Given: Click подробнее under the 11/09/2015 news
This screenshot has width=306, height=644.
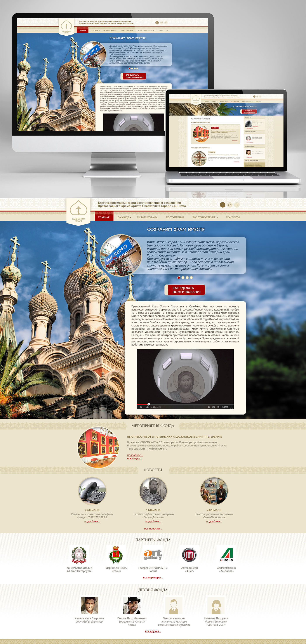Looking at the screenshot, I should (153, 521).
